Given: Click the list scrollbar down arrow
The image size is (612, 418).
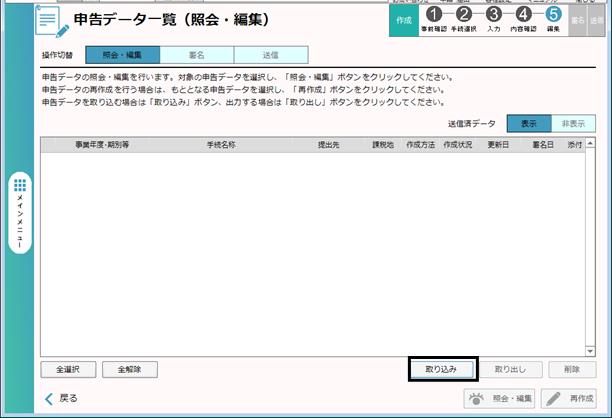Looking at the screenshot, I should click(590, 351).
